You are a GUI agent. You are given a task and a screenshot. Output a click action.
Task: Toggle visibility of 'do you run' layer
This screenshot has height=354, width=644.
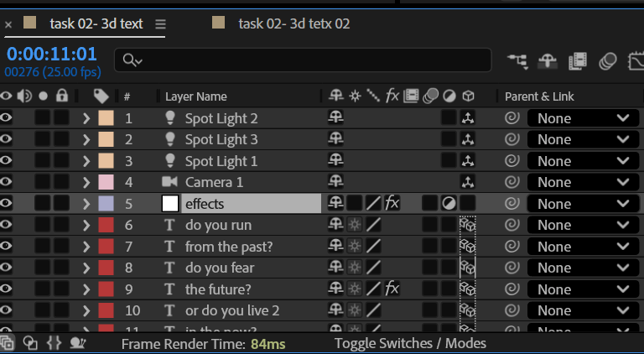7,225
